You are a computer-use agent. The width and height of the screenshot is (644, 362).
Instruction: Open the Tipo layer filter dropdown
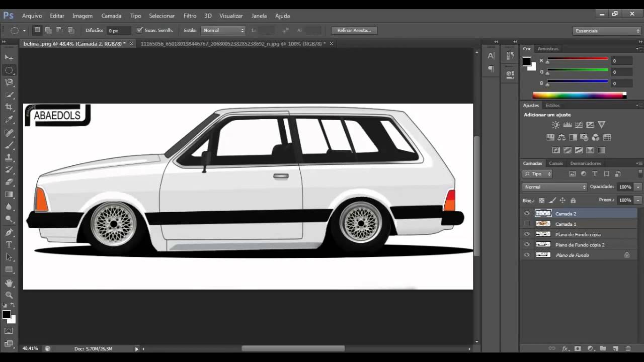[538, 173]
